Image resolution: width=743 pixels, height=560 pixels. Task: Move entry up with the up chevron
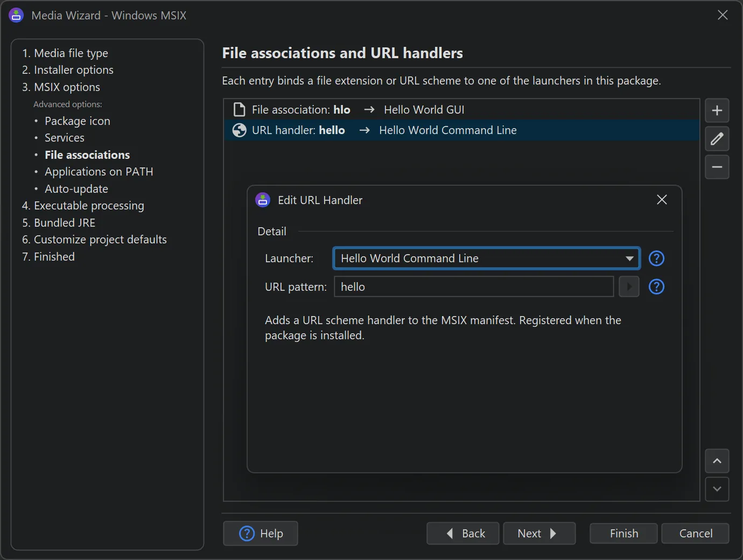(x=717, y=461)
